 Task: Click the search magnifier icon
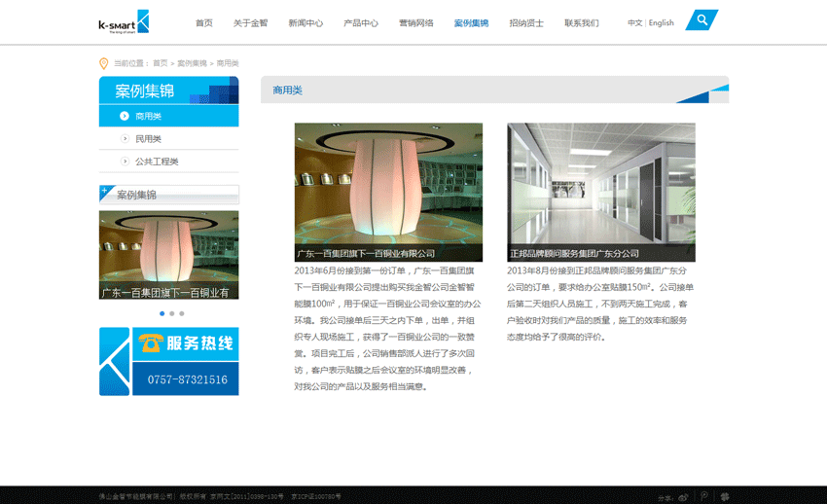[x=701, y=20]
